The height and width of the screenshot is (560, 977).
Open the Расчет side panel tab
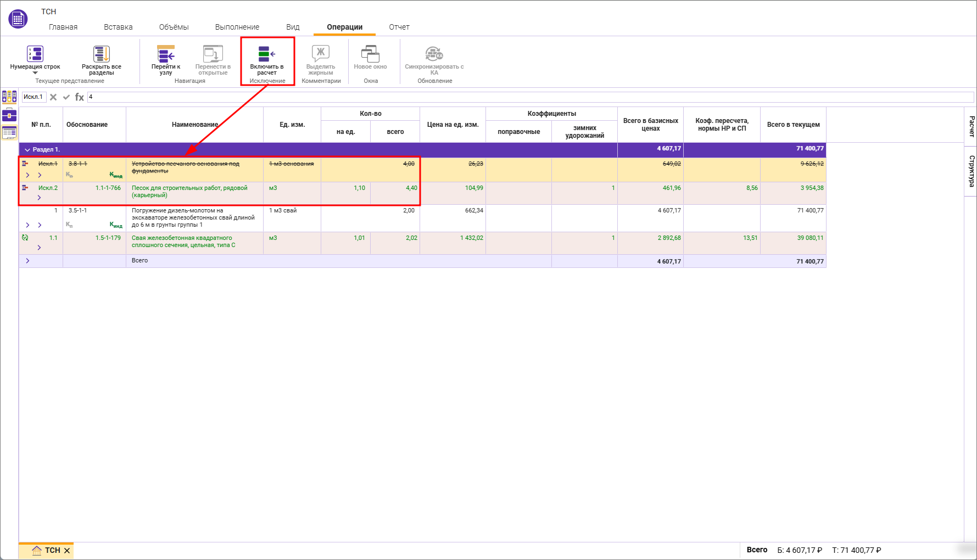click(x=971, y=126)
